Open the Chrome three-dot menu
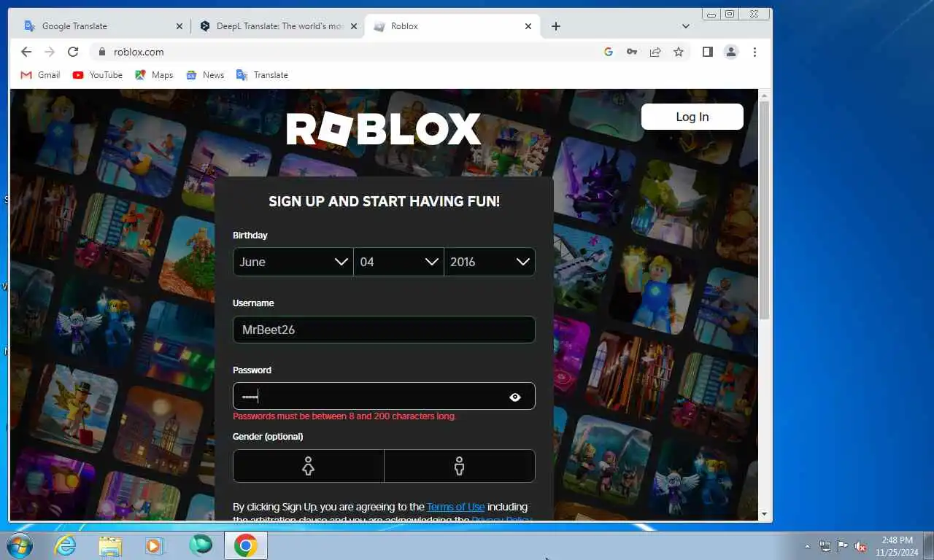934x560 pixels. coord(754,52)
